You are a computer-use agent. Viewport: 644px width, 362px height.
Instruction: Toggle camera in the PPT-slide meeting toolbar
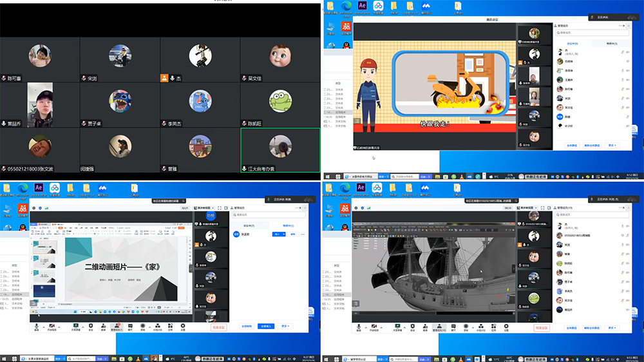pyautogui.click(x=52, y=327)
